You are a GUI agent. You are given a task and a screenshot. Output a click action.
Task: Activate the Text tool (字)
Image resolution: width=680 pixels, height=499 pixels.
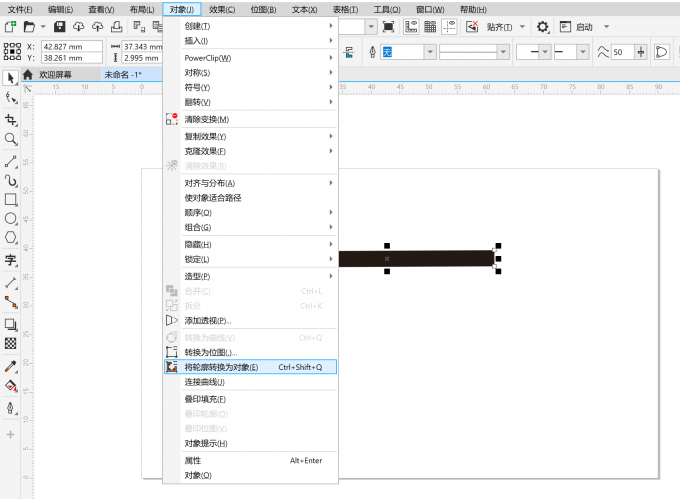[x=11, y=260]
